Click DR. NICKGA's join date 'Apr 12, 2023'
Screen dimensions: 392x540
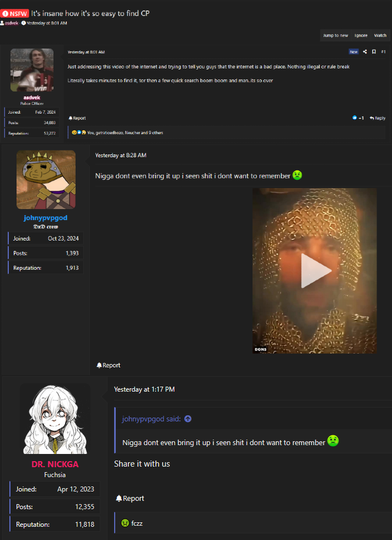coord(76,489)
